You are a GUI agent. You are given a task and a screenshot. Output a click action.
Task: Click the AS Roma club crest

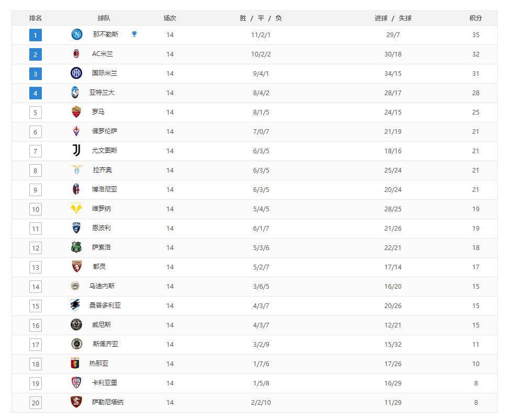pyautogui.click(x=76, y=112)
